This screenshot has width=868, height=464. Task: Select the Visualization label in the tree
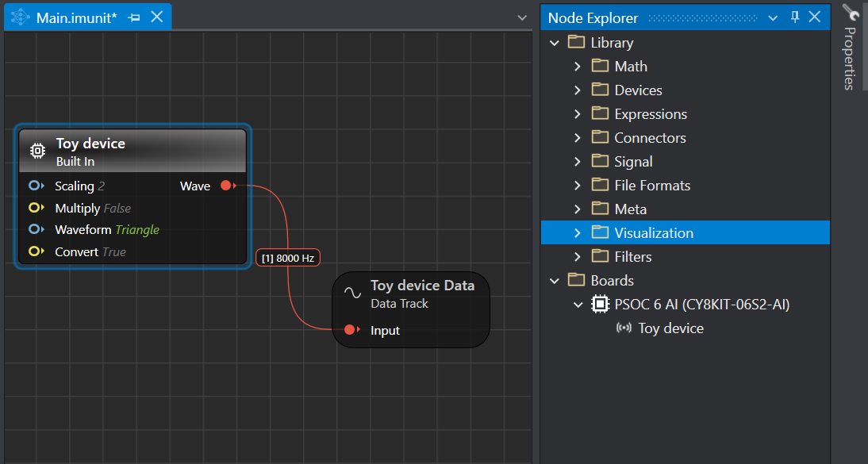654,233
